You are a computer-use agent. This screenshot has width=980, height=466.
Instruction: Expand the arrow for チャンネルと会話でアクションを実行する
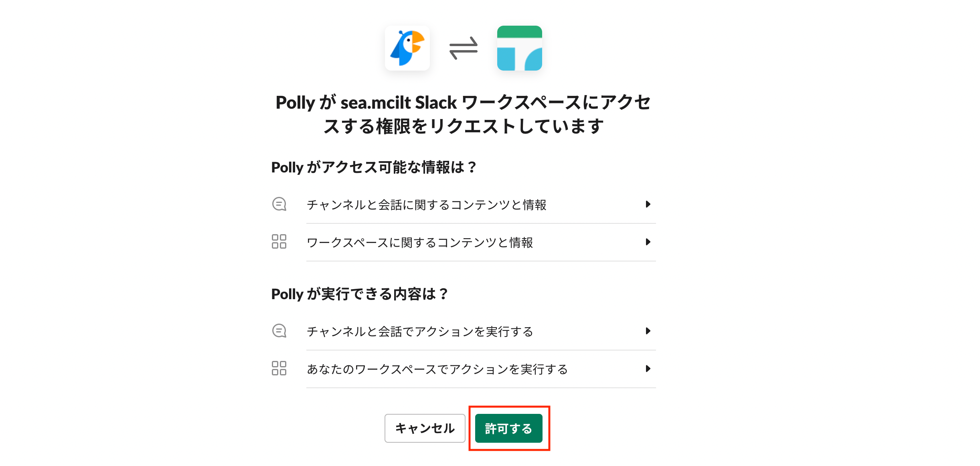point(648,331)
